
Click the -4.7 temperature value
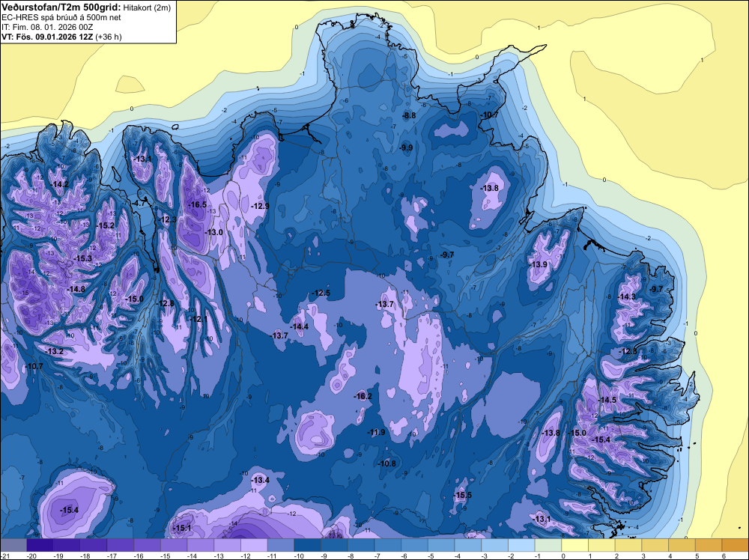click(x=139, y=203)
